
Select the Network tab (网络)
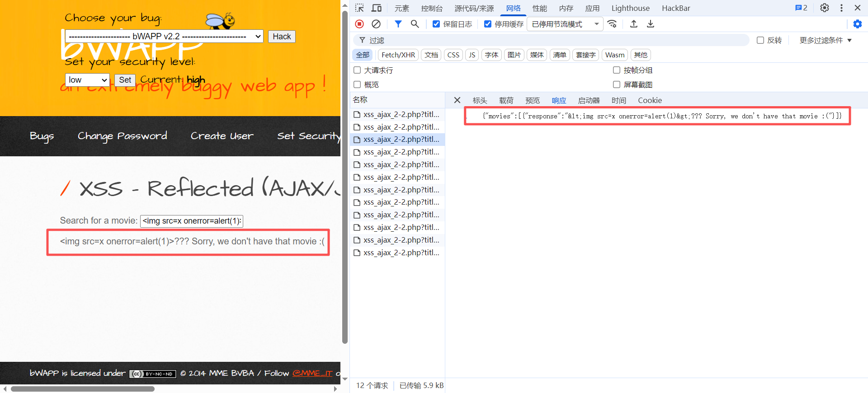[514, 8]
